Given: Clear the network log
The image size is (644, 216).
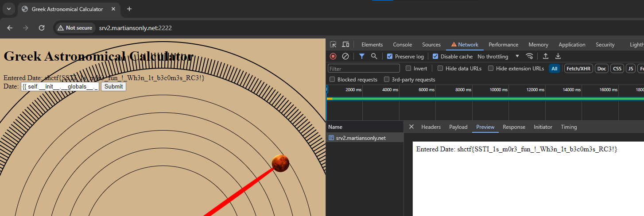Looking at the screenshot, I should coord(345,56).
